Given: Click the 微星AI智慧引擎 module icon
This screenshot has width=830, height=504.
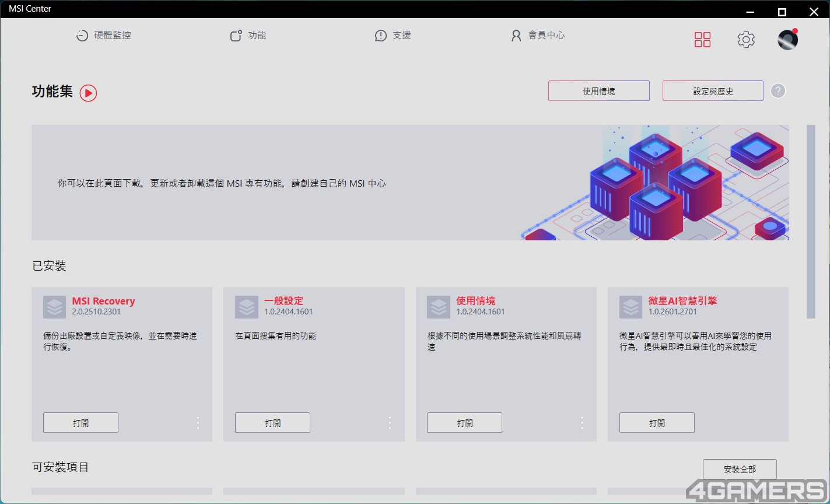Looking at the screenshot, I should 631,307.
